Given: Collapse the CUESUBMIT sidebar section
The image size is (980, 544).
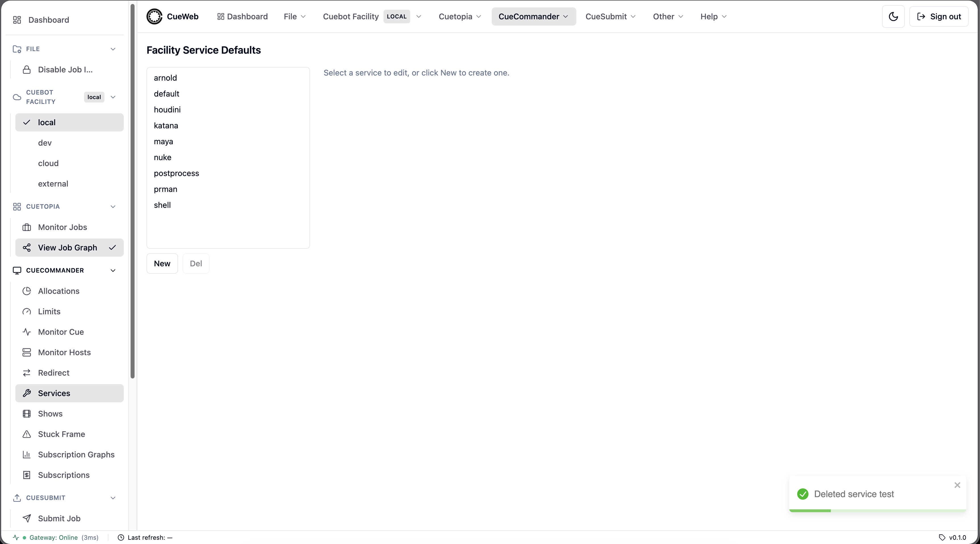Looking at the screenshot, I should pos(113,498).
